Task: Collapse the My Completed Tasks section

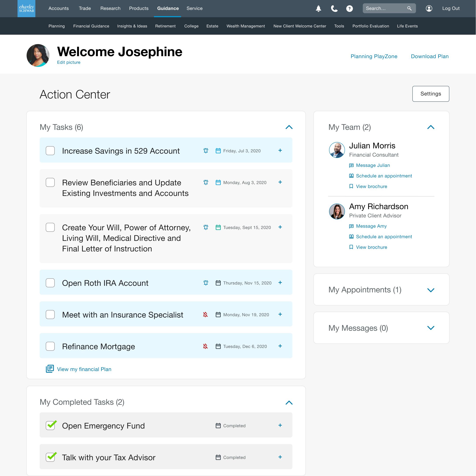Action: pos(289,403)
